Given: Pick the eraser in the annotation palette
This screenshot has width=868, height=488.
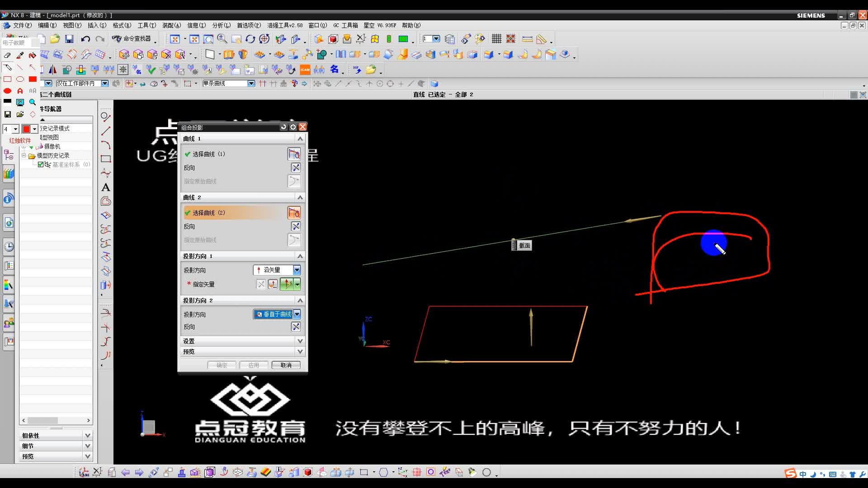Looking at the screenshot, I should click(x=7, y=56).
